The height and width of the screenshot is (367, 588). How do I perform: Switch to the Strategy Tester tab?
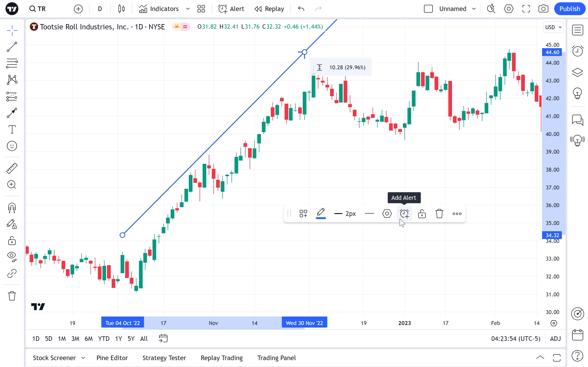(x=164, y=358)
